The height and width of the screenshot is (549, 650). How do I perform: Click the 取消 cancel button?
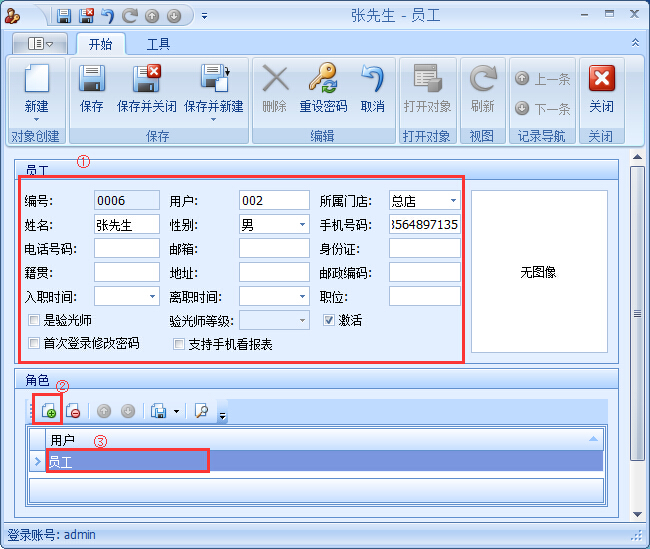click(x=372, y=89)
